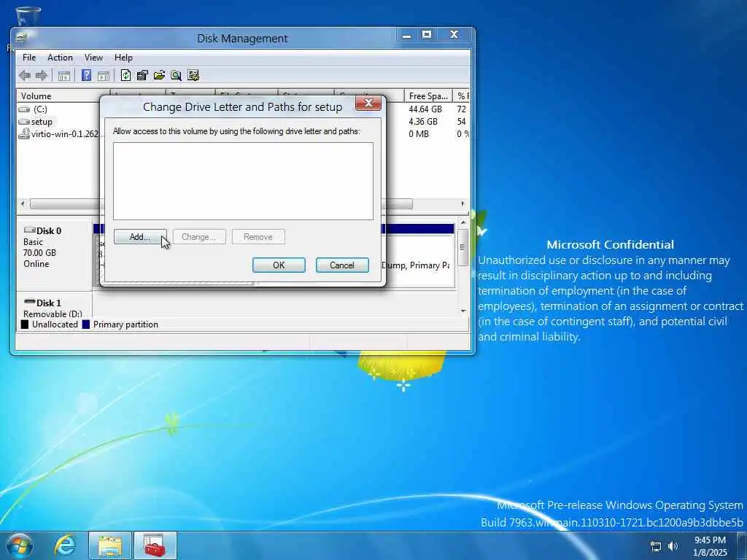
Task: Confirm the dialog with OK
Action: pyautogui.click(x=279, y=265)
